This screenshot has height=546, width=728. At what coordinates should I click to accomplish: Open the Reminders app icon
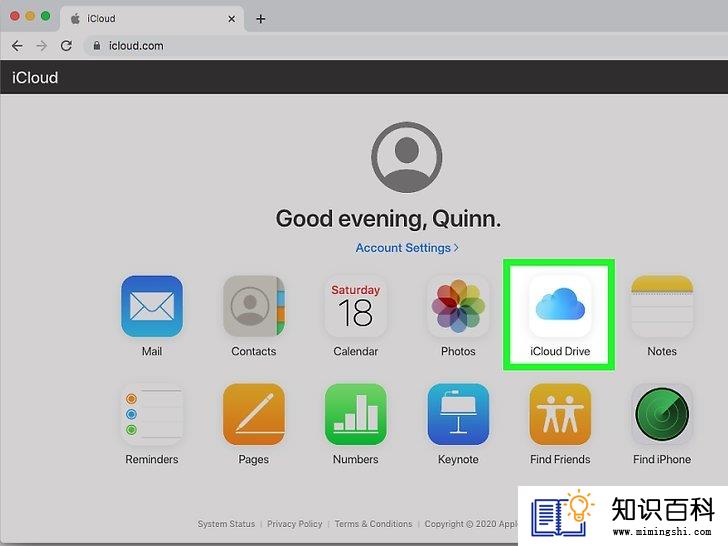coord(152,414)
